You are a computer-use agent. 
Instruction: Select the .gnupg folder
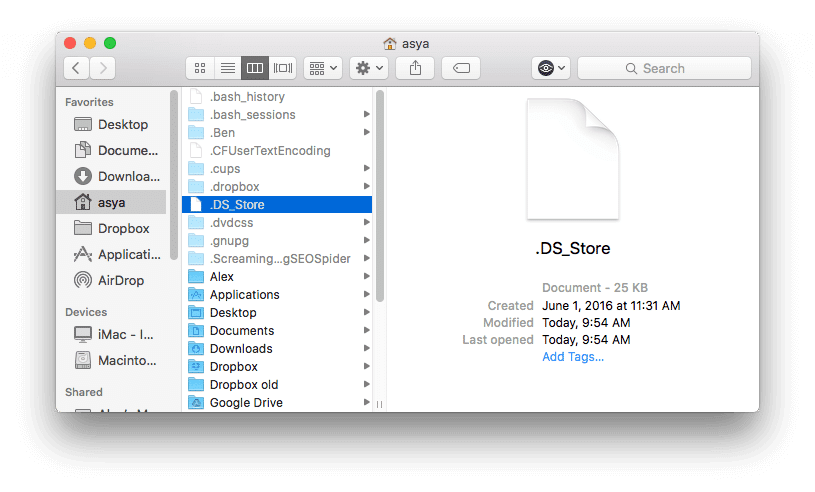click(x=277, y=241)
